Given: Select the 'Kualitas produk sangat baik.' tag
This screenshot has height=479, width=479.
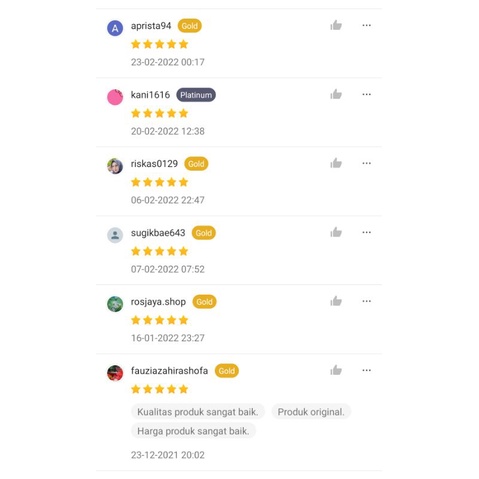Looking at the screenshot, I should coord(198,412).
